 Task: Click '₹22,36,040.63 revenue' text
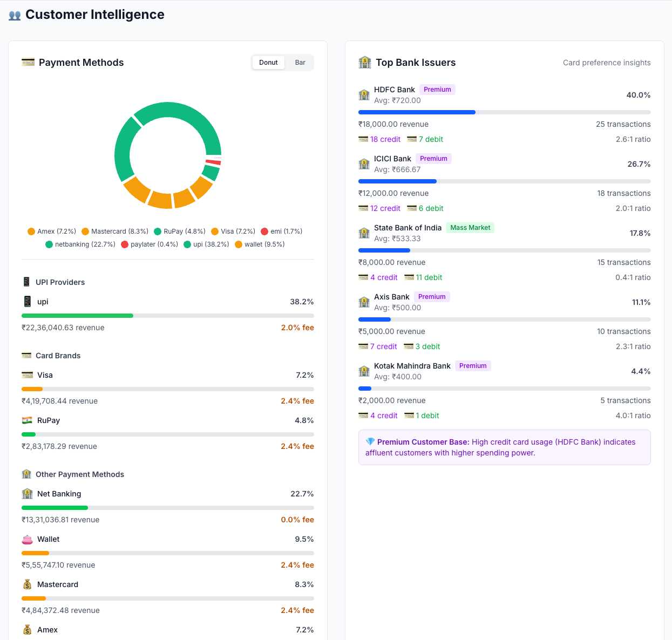[63, 328]
